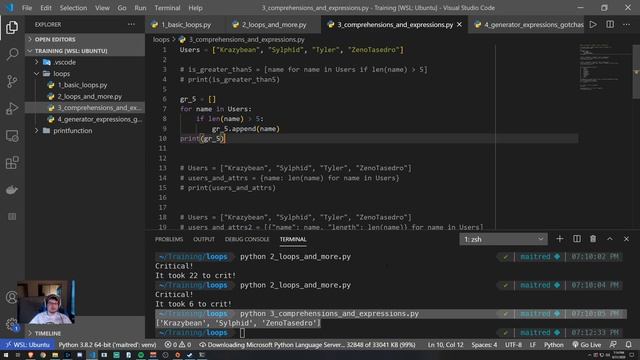Close the terminal panel

[626, 239]
